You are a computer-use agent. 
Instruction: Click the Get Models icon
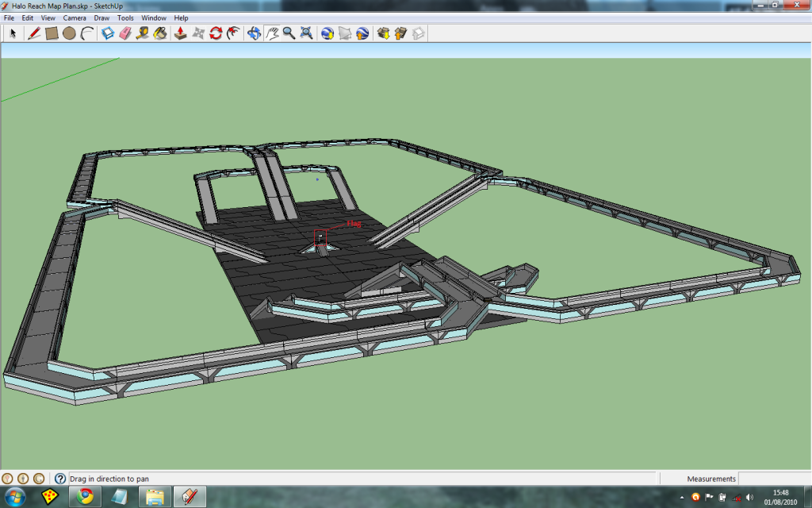[x=383, y=33]
